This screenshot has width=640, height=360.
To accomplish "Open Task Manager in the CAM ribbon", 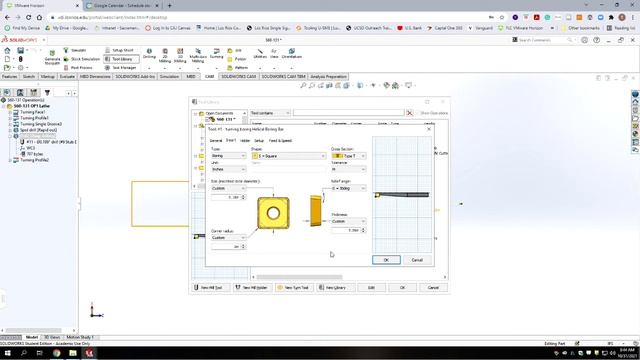I will click(120, 68).
